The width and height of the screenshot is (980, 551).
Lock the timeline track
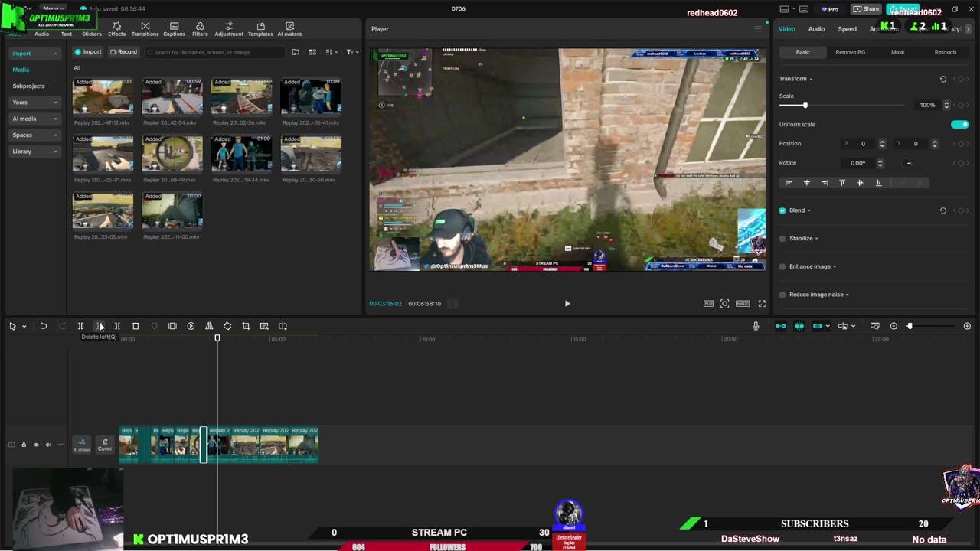24,445
